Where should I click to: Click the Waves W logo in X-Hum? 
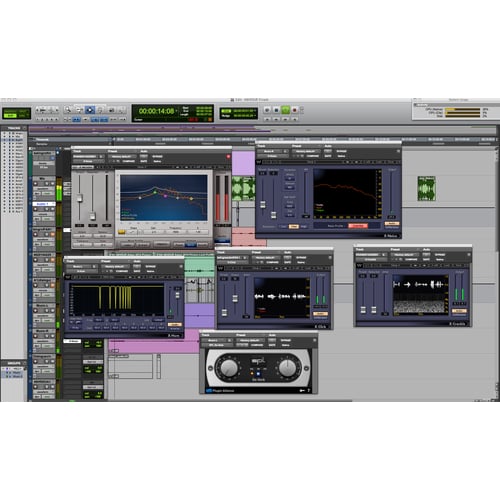click(68, 277)
